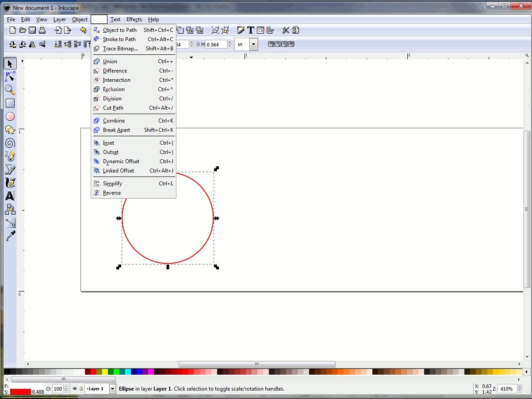Click the zoom 410% input field
The height and width of the screenshot is (399, 532).
pyautogui.click(x=508, y=389)
